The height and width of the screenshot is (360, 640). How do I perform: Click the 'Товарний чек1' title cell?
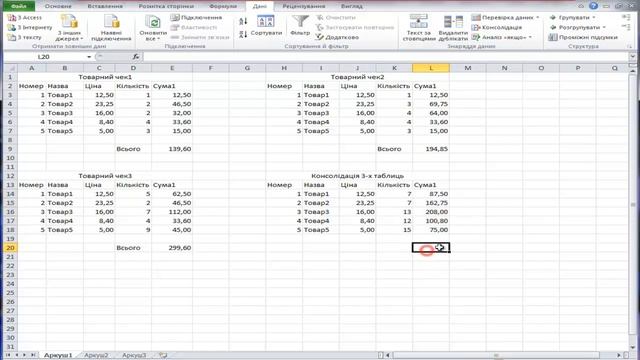click(x=105, y=77)
